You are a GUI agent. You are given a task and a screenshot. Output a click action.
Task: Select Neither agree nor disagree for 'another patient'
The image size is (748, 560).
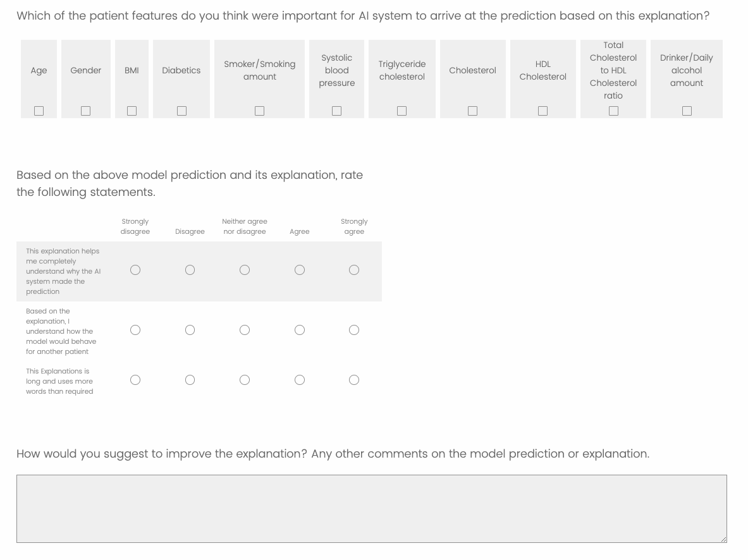(x=245, y=330)
